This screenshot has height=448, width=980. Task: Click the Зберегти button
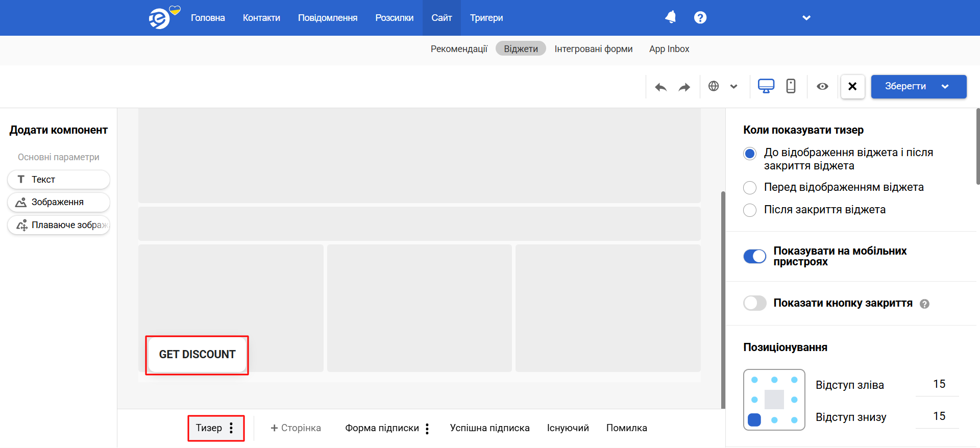[x=905, y=86]
